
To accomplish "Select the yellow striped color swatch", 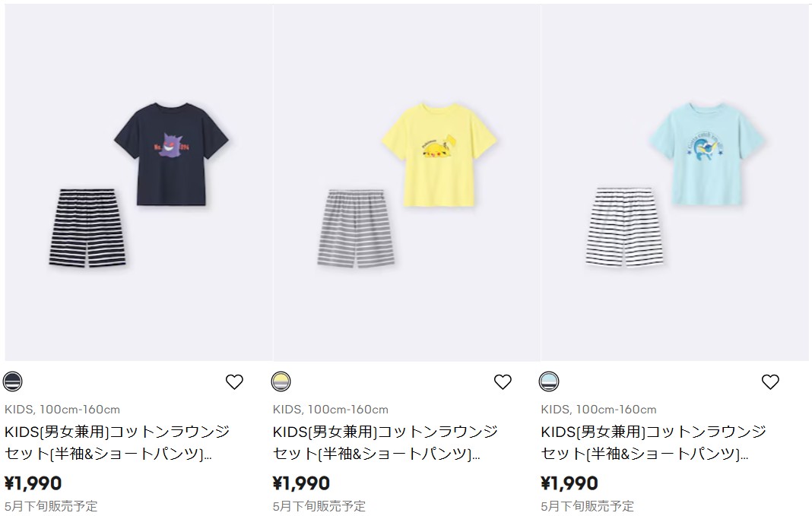I will pos(281,382).
